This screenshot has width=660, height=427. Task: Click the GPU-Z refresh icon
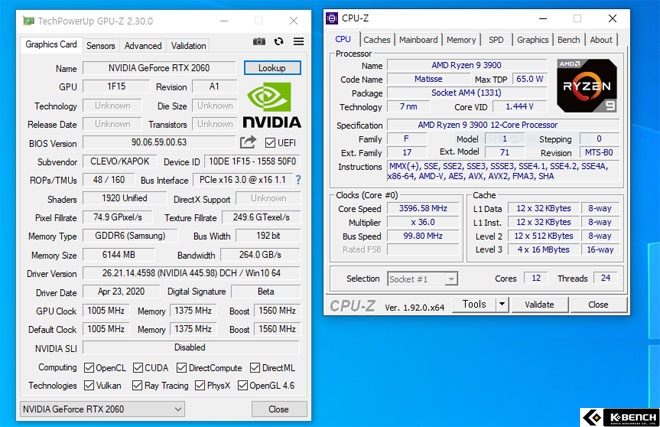279,41
